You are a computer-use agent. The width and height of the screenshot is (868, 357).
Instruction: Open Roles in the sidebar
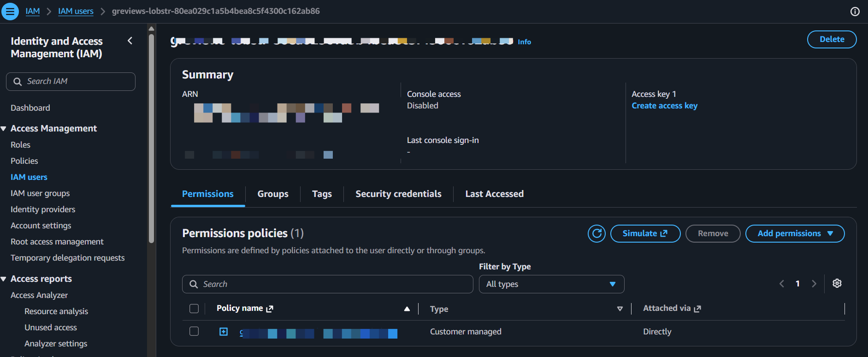pyautogui.click(x=20, y=145)
